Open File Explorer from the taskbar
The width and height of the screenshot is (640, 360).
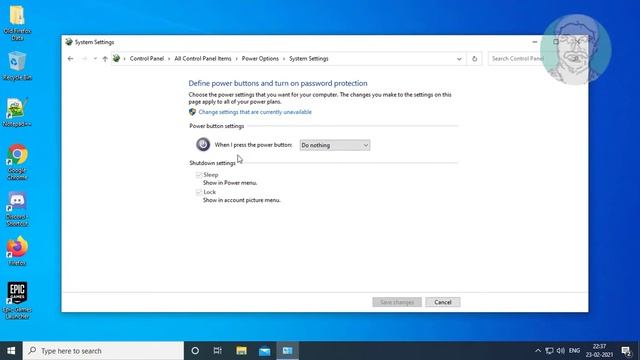(x=241, y=351)
